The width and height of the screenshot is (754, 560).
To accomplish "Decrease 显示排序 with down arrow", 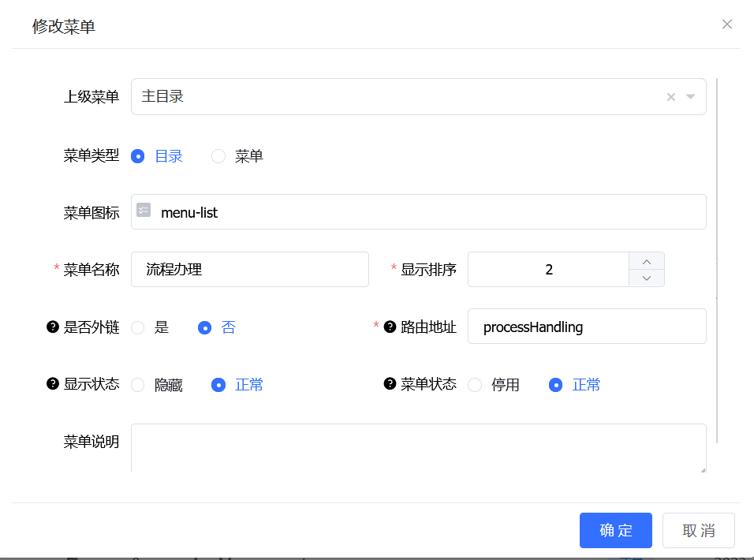I will 646,278.
